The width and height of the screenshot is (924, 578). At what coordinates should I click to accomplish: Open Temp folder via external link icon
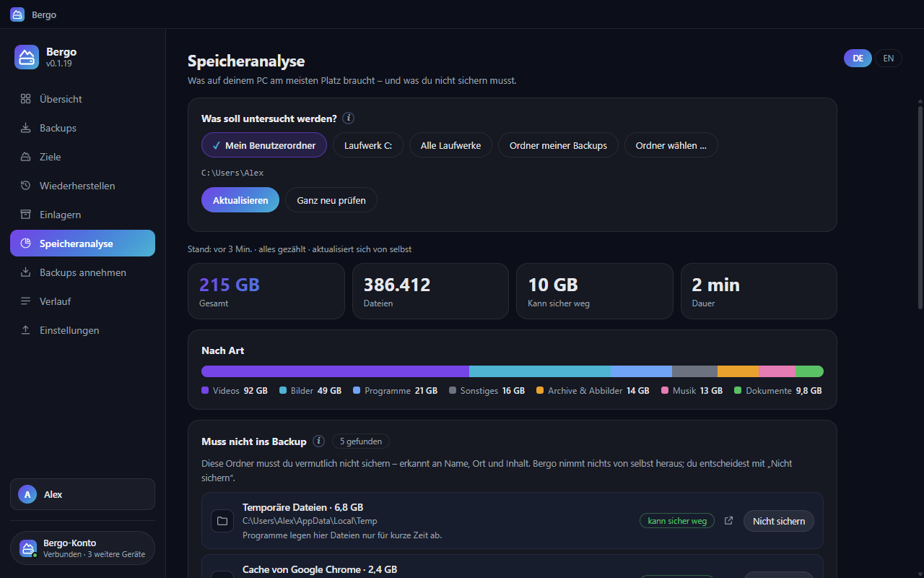coord(728,521)
